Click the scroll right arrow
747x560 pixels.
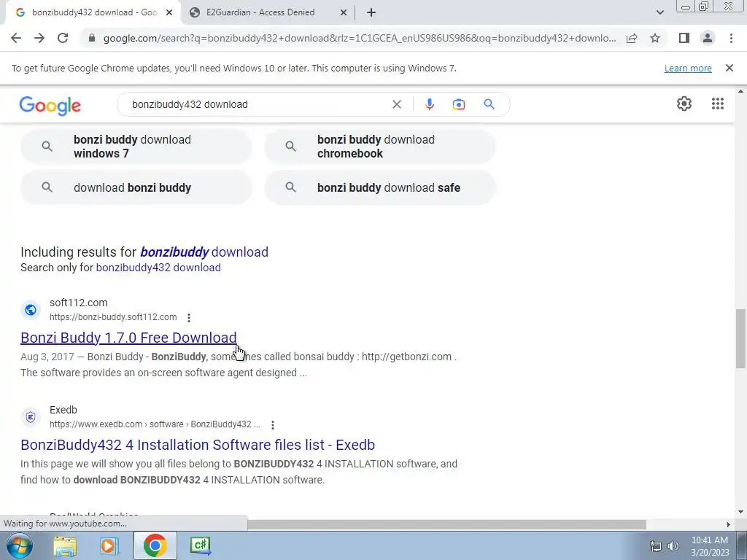tap(729, 524)
